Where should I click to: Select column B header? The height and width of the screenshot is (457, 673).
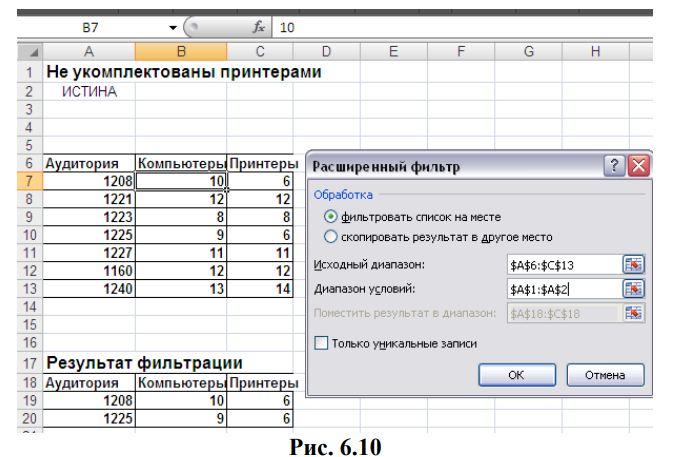tap(181, 51)
